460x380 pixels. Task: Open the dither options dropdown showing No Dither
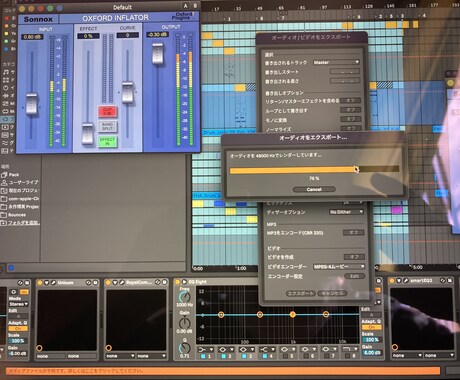[x=346, y=212]
